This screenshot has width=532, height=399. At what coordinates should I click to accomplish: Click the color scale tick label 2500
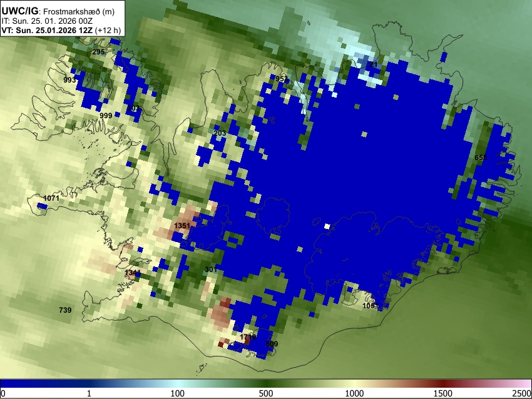click(x=522, y=393)
